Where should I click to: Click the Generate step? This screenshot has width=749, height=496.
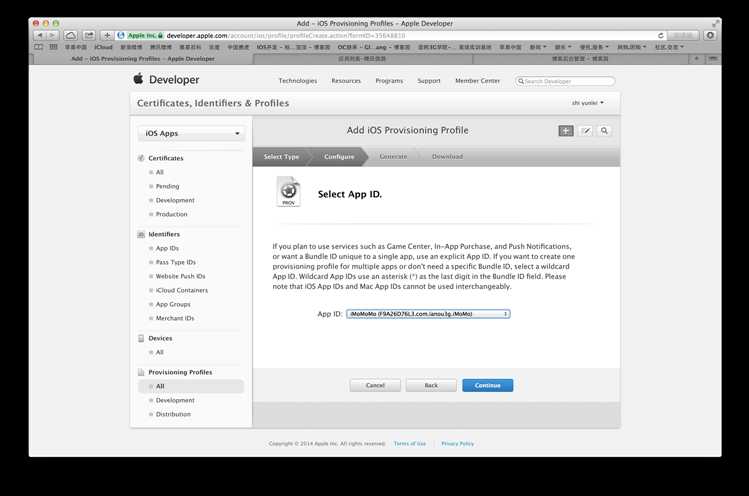pos(393,157)
